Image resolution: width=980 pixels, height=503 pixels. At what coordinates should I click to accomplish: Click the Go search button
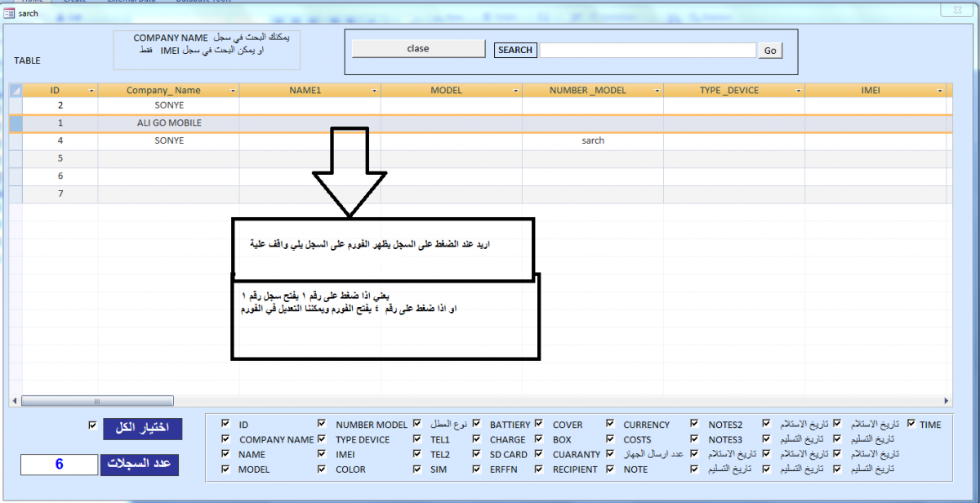pos(770,51)
